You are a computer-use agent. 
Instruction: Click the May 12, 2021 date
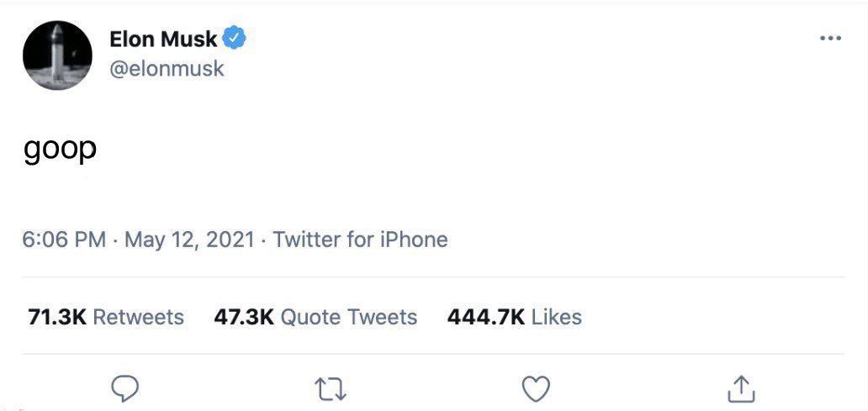[189, 240]
